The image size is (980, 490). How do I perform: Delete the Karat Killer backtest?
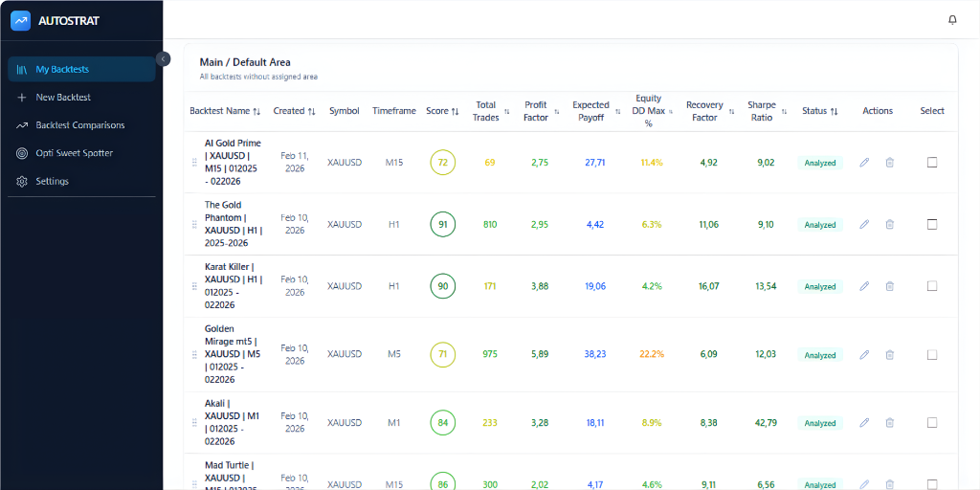point(889,286)
